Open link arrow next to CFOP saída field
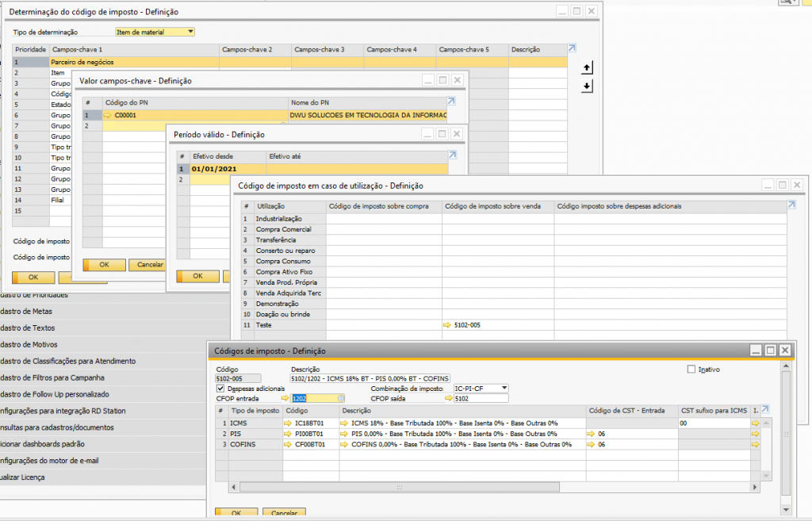The height and width of the screenshot is (521, 812). 448,399
